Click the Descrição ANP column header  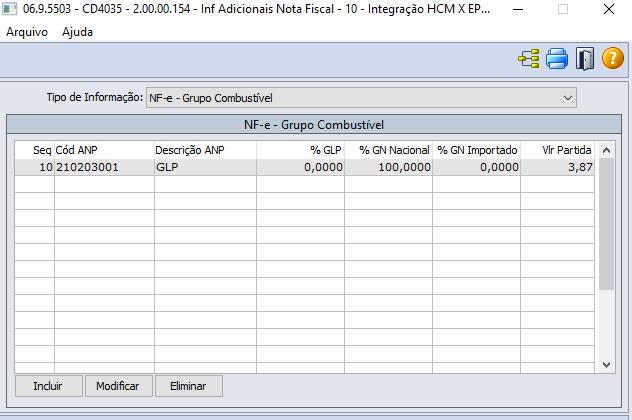pyautogui.click(x=205, y=150)
